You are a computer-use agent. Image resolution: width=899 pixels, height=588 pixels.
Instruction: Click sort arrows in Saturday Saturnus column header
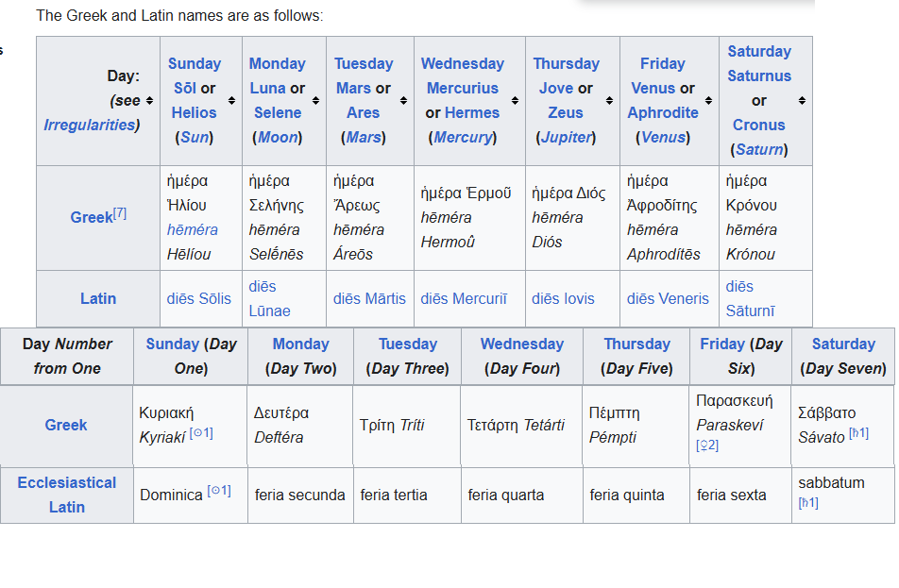802,100
